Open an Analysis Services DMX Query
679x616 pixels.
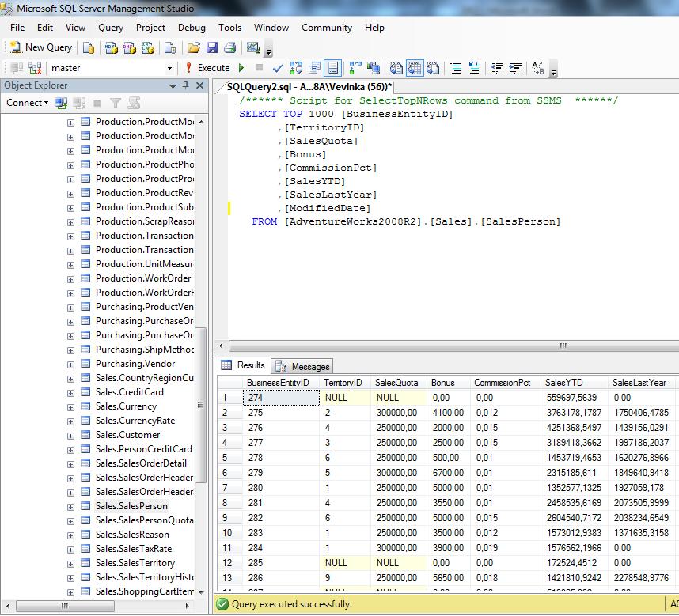pos(130,47)
